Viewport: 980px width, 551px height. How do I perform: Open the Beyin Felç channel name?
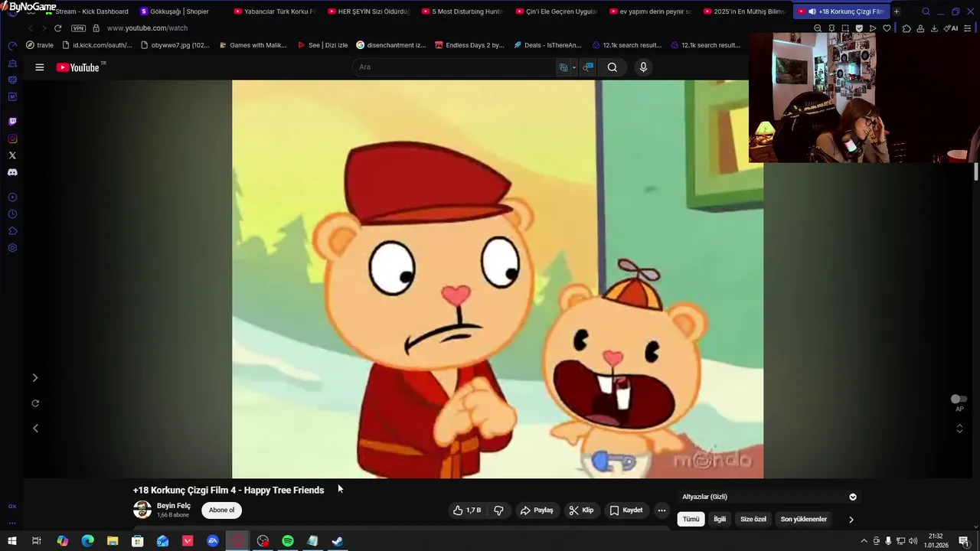174,506
